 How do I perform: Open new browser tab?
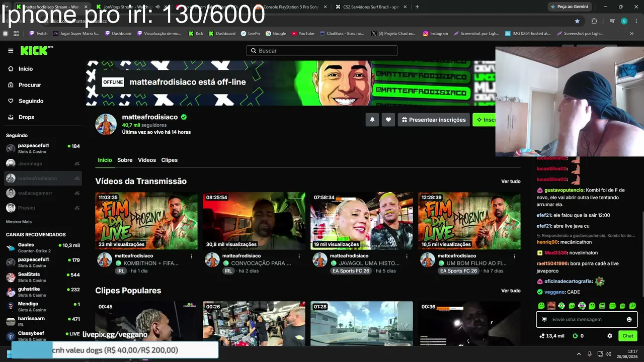(417, 7)
